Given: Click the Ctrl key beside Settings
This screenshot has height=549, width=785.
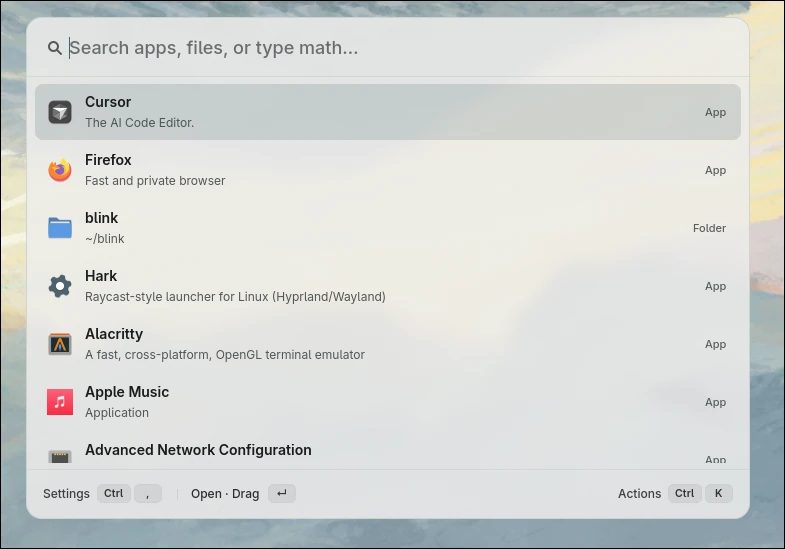Looking at the screenshot, I should 114,493.
